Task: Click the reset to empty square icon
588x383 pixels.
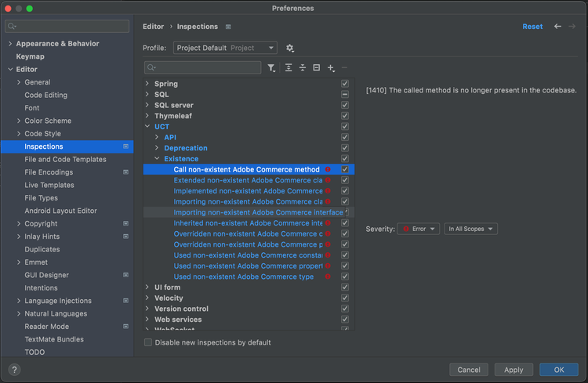Action: (317, 68)
